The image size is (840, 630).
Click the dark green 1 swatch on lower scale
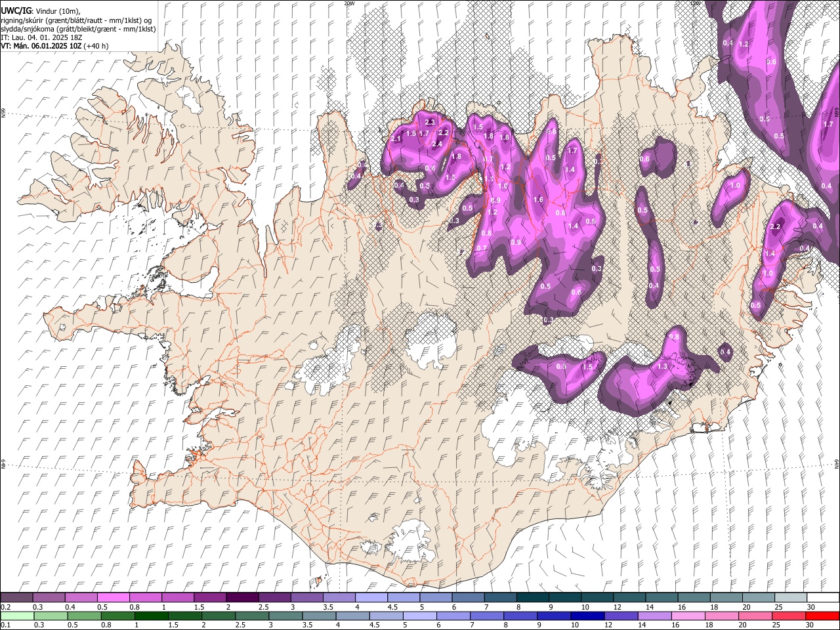[152, 616]
